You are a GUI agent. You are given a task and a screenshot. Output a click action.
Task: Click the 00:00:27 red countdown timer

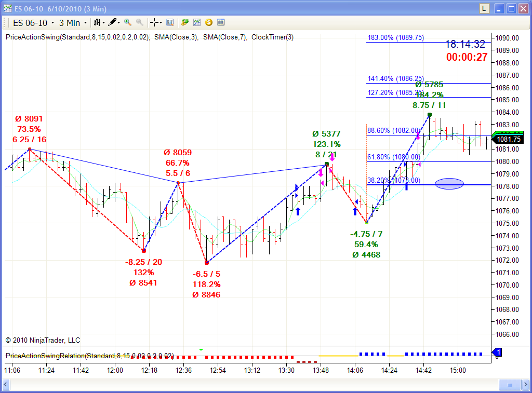[x=467, y=57]
